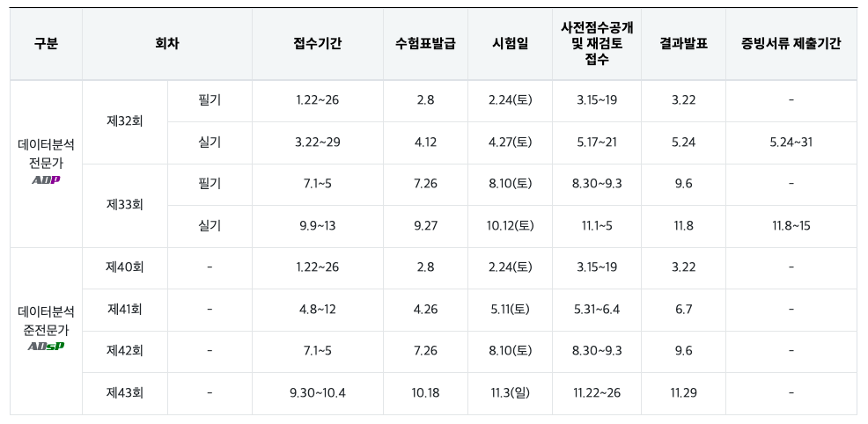868x424 pixels.
Task: Click submission period 5.24~31 cell
Action: pos(791,143)
